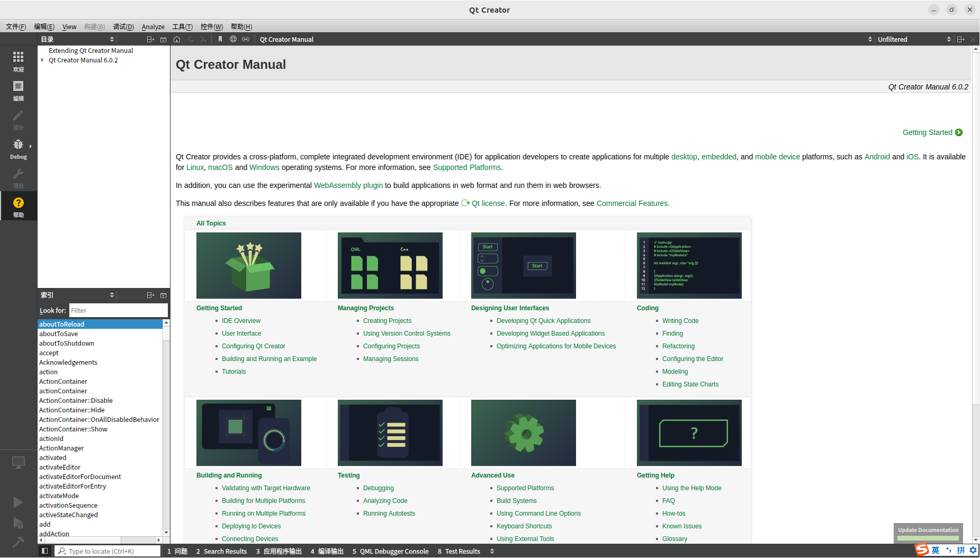Screen dimensions: 980x558
Task: Open the 调试(D) menu
Action: pyautogui.click(x=123, y=26)
